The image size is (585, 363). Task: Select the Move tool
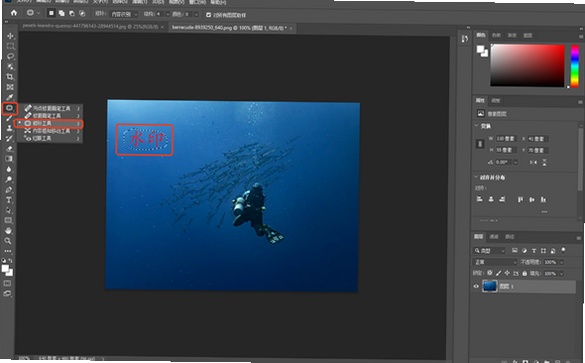[10, 36]
